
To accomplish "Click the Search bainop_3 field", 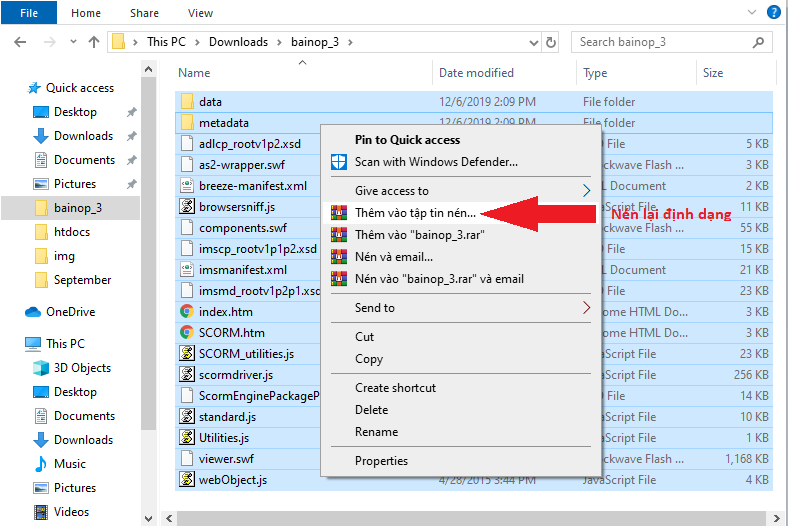I will tap(671, 42).
